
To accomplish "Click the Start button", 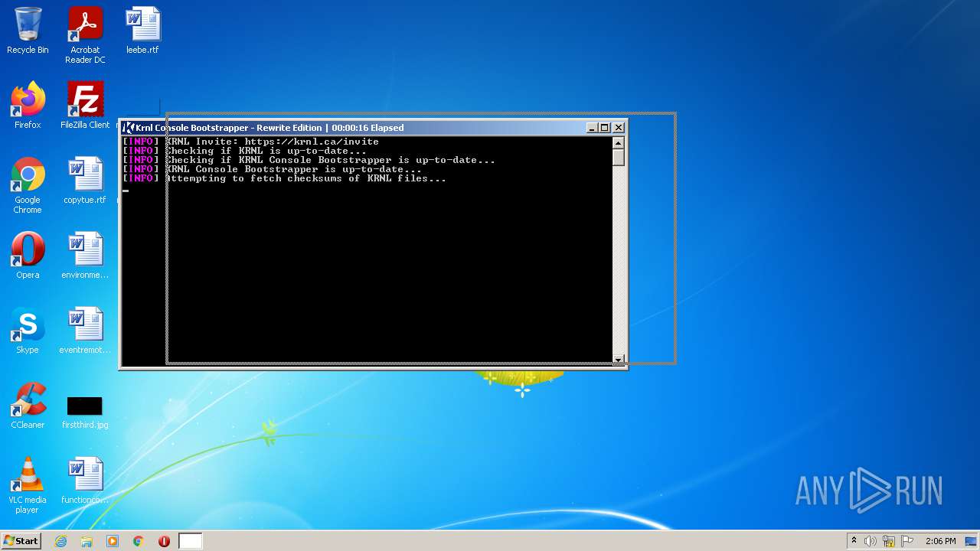I will [x=21, y=541].
